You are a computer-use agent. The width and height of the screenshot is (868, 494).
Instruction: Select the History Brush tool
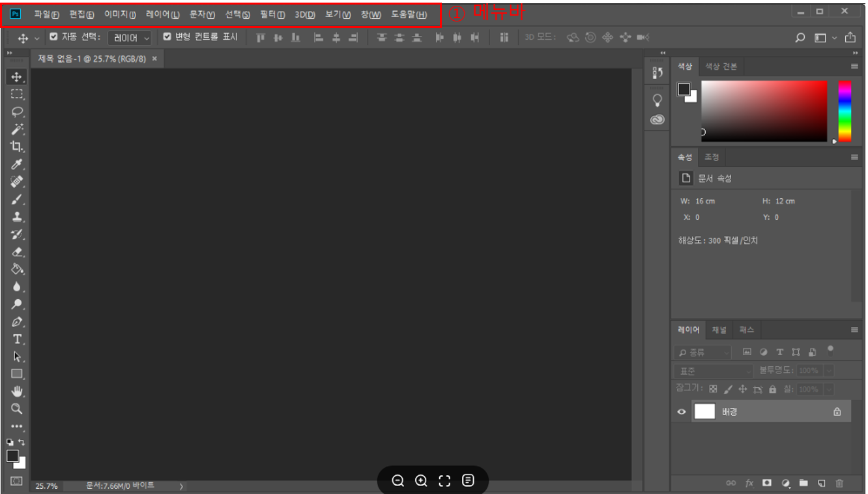pyautogui.click(x=16, y=234)
